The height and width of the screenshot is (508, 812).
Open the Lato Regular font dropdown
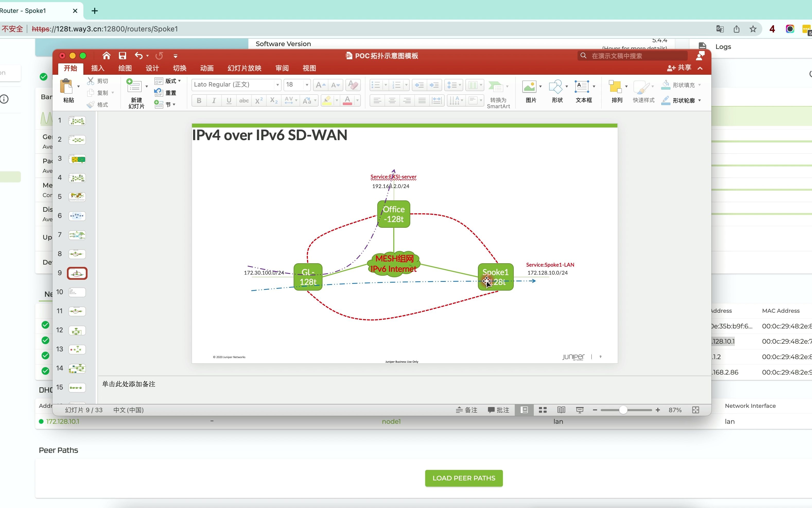tap(277, 85)
